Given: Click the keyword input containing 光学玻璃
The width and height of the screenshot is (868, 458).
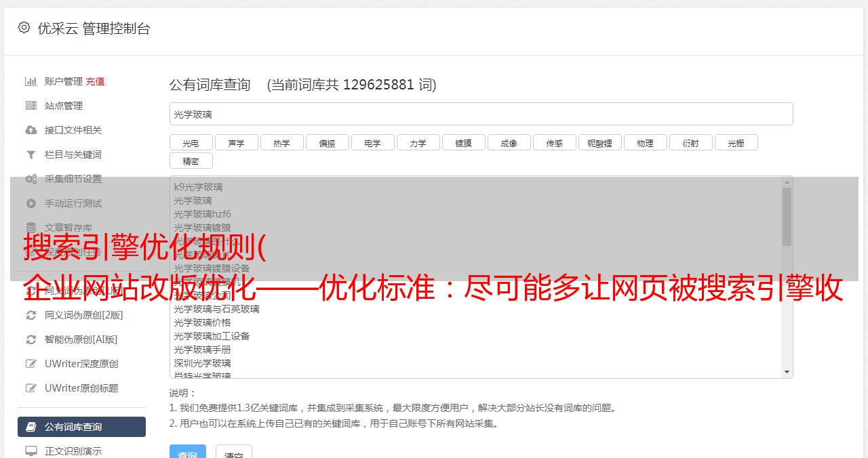Looking at the screenshot, I should point(481,114).
